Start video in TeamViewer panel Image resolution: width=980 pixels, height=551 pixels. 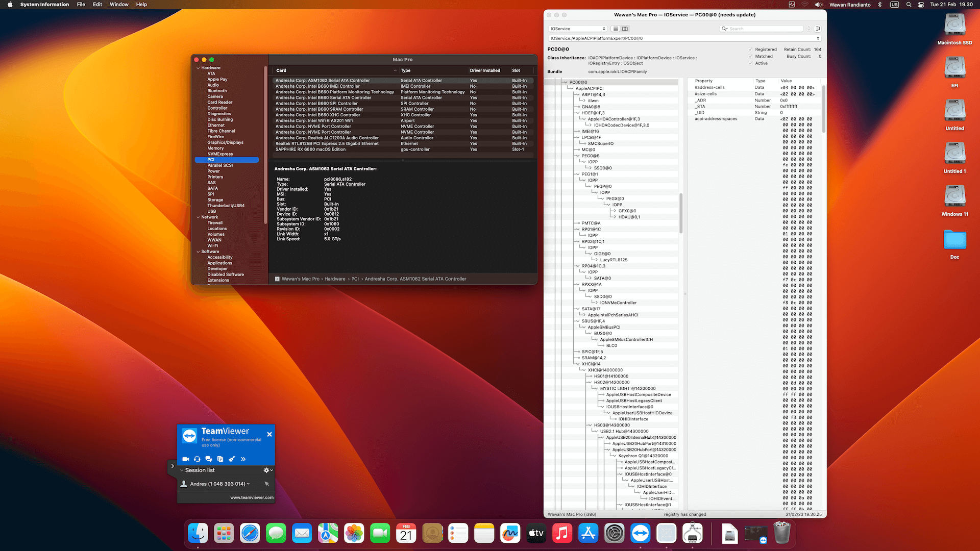pyautogui.click(x=185, y=459)
